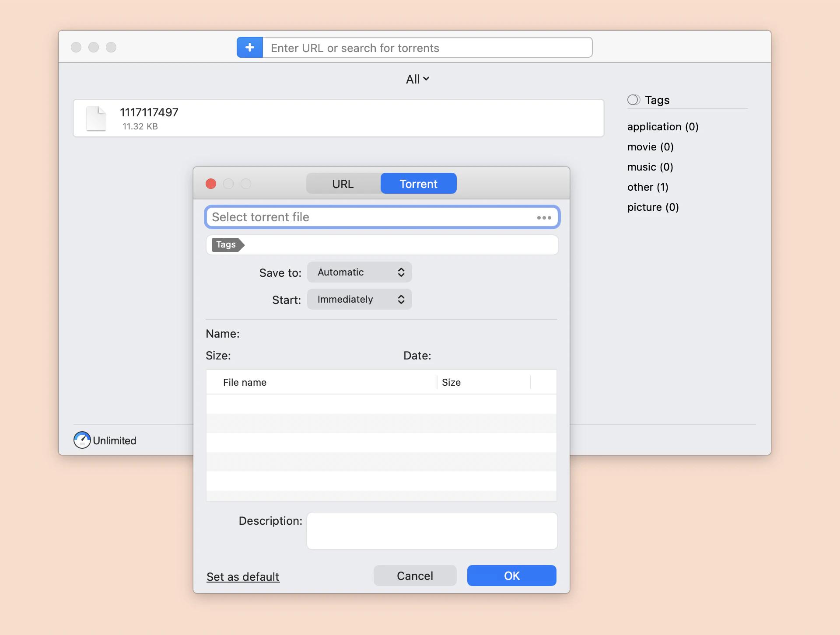This screenshot has height=635, width=840.
Task: Open the file browser via ellipsis icon
Action: 544,217
